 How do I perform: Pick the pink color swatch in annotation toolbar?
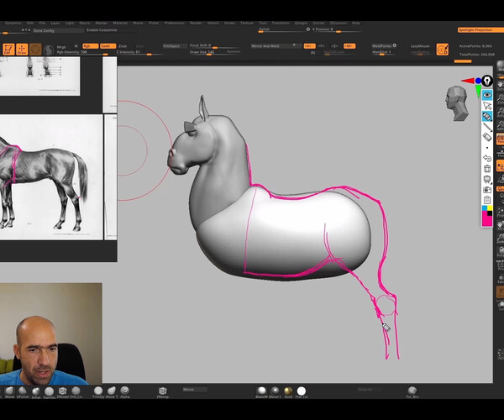click(486, 218)
